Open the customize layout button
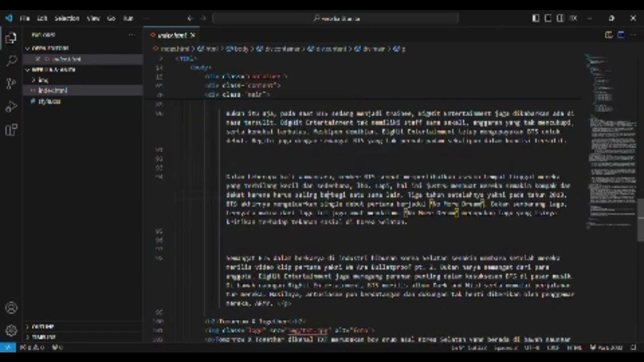The image size is (644, 362). pos(573,18)
